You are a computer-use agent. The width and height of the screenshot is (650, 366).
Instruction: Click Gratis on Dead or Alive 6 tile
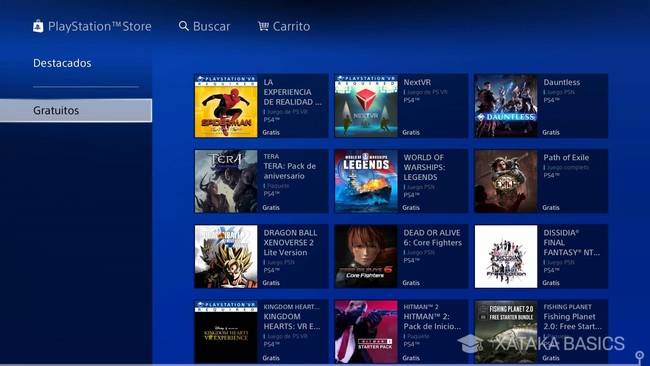click(411, 283)
